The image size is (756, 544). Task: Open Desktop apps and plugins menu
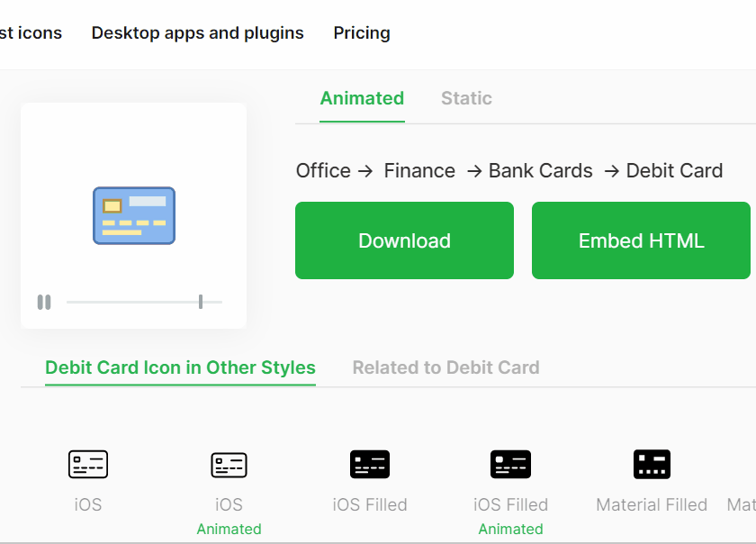coord(198,33)
